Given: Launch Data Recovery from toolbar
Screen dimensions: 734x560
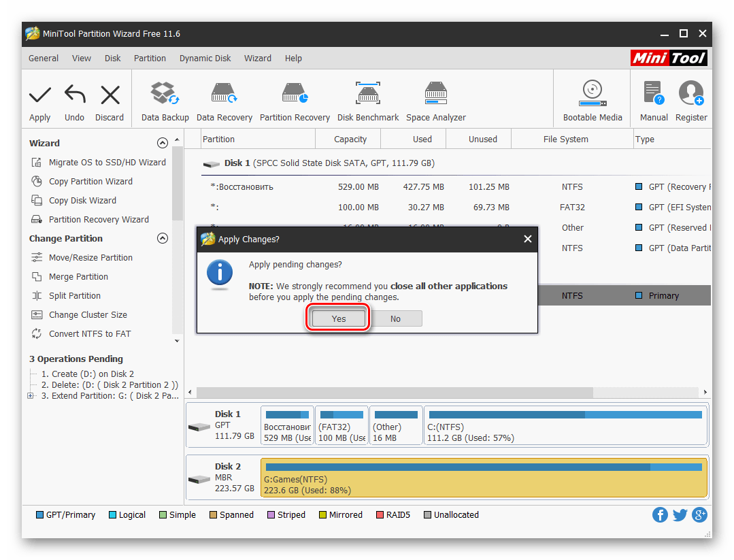Looking at the screenshot, I should pyautogui.click(x=224, y=95).
